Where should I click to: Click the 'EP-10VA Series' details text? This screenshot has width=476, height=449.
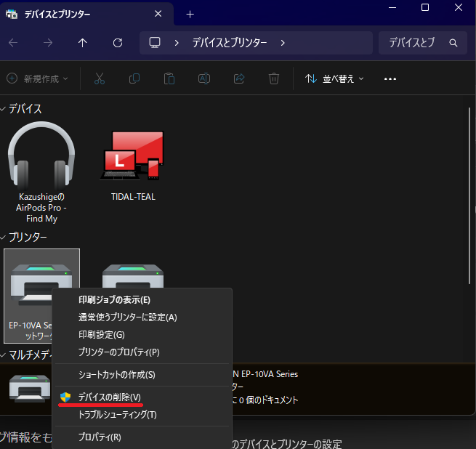(270, 374)
